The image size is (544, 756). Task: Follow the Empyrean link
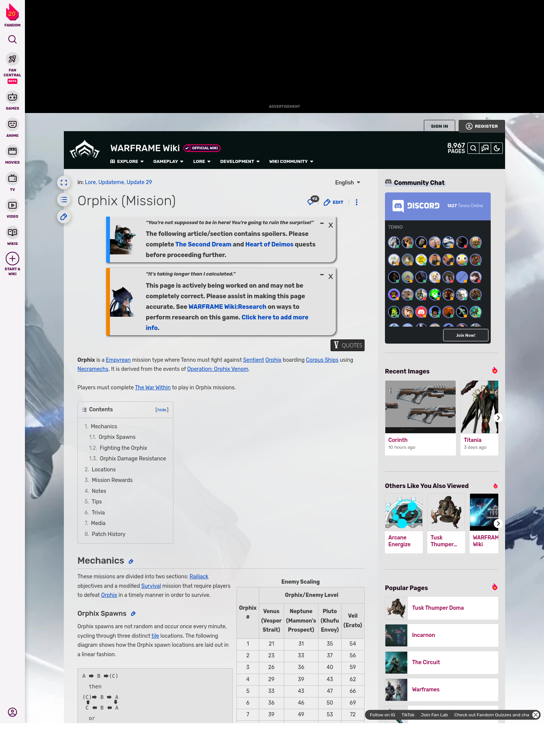[x=118, y=360]
